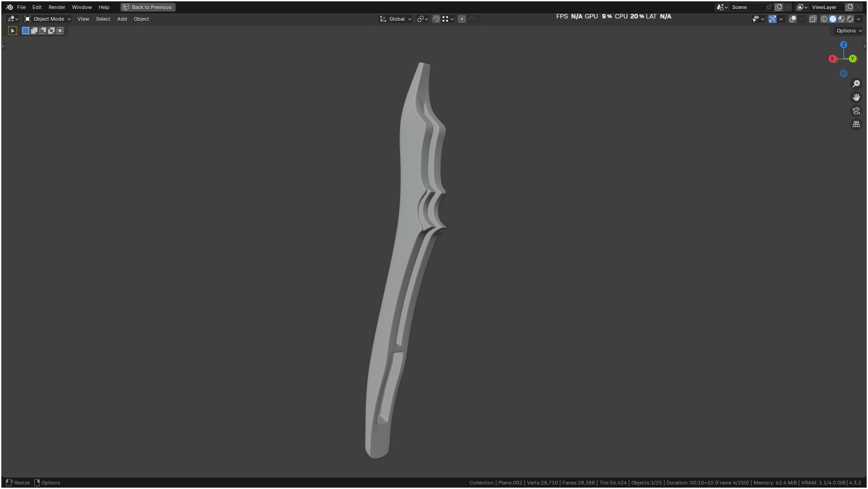
Task: Click the Back to Previous button
Action: (148, 7)
